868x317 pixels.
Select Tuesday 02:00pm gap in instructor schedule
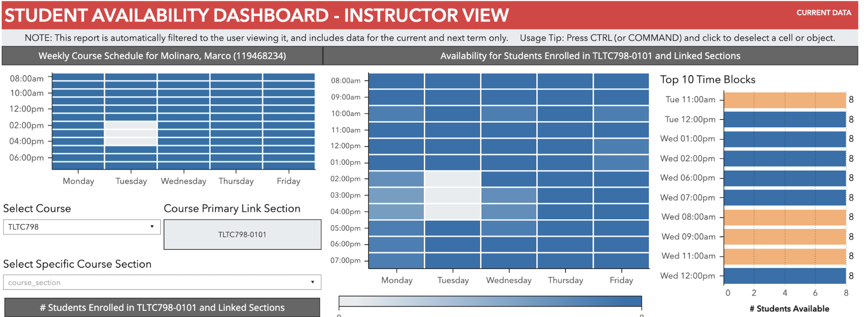(x=131, y=125)
